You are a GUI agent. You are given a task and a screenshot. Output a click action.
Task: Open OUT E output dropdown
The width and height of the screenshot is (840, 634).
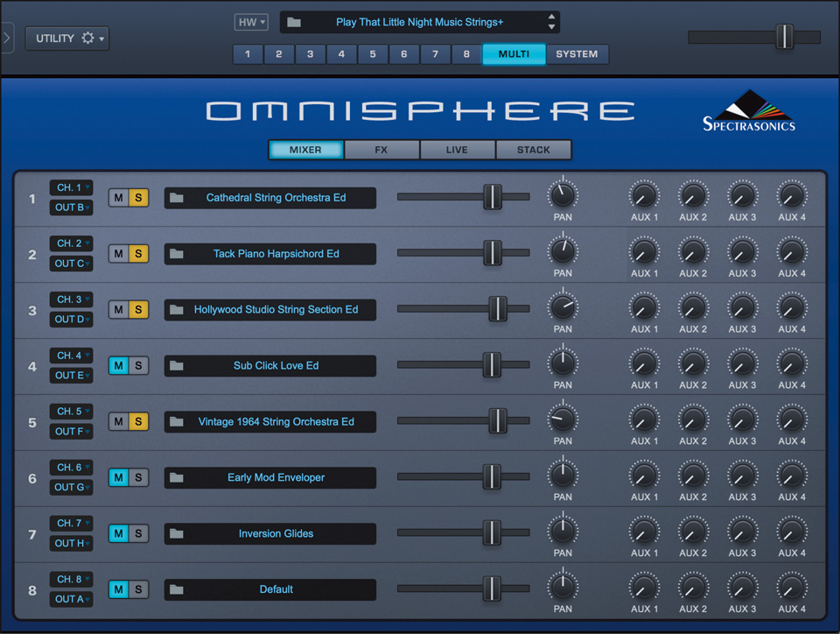71,375
